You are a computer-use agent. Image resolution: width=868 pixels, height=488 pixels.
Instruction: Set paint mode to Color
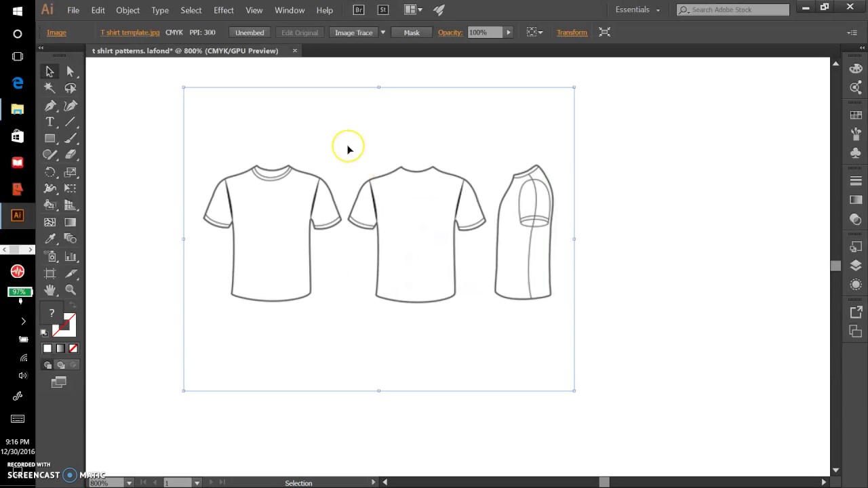tap(47, 348)
